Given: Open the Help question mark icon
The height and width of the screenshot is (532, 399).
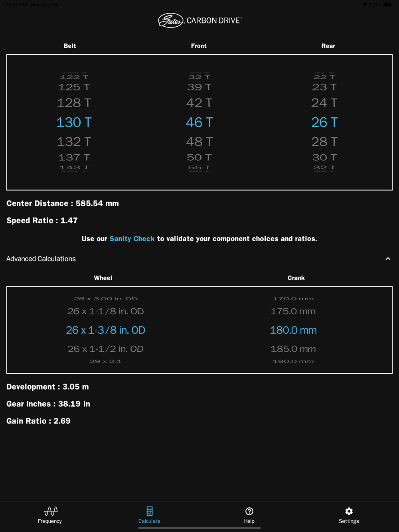Looking at the screenshot, I should pos(249,511).
